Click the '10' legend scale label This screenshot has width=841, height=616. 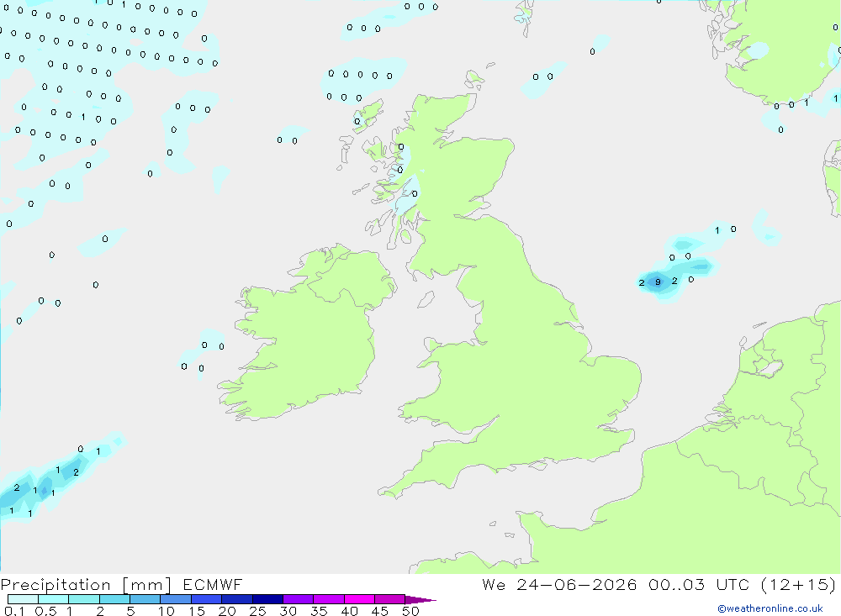click(167, 611)
